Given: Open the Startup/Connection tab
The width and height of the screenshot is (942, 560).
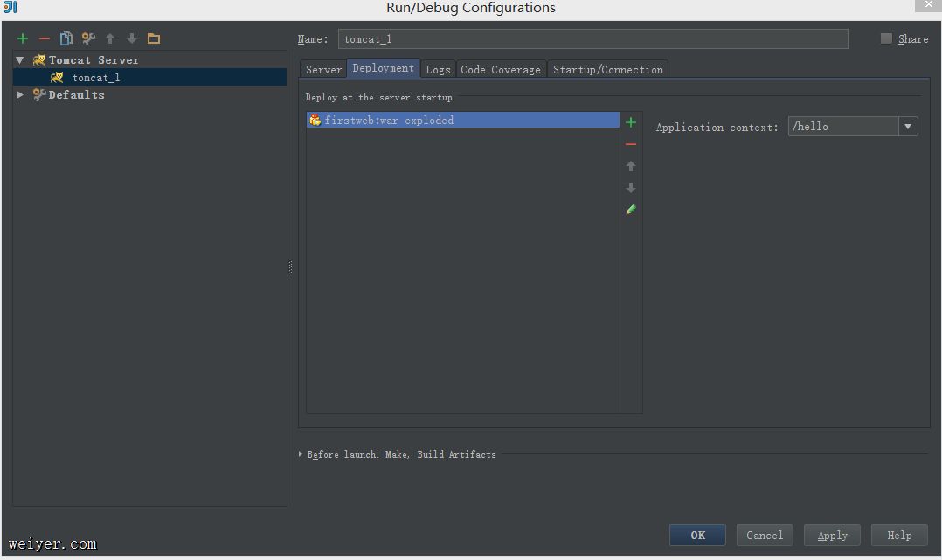Looking at the screenshot, I should 607,69.
